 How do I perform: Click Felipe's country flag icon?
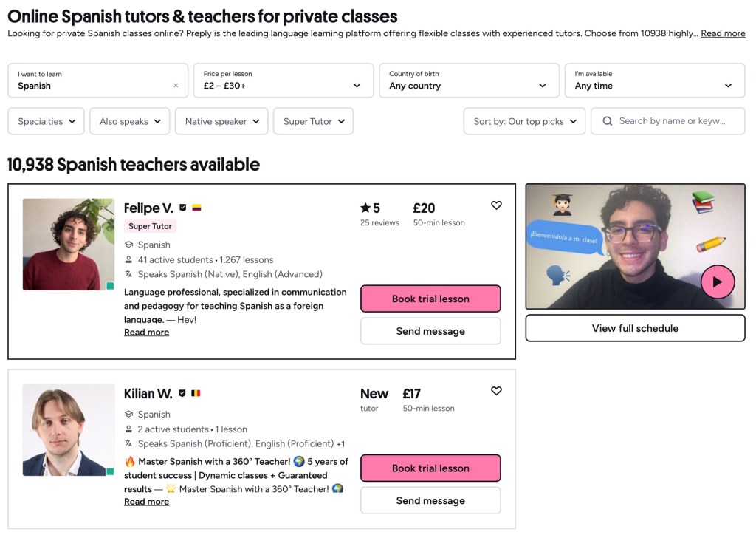[196, 208]
